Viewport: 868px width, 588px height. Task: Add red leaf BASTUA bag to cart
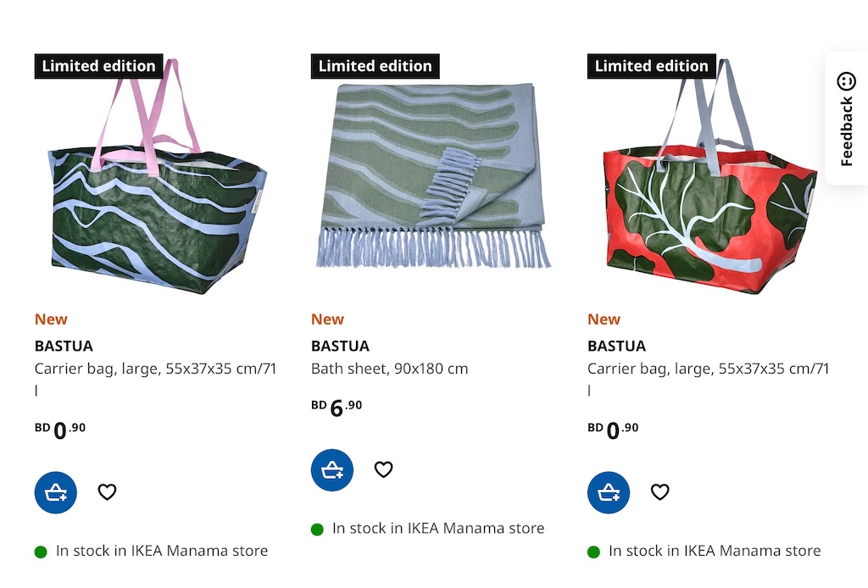[x=609, y=492]
